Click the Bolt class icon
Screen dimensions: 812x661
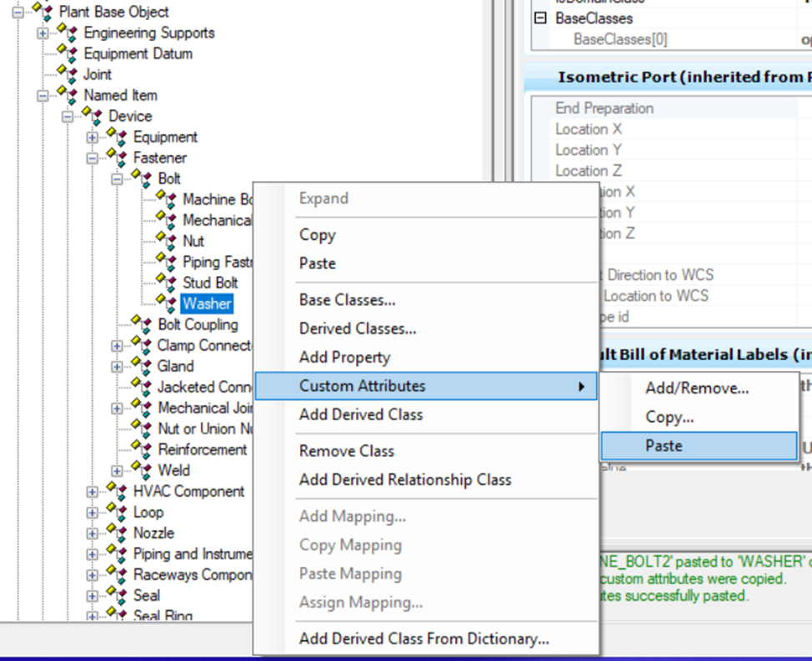click(142, 178)
